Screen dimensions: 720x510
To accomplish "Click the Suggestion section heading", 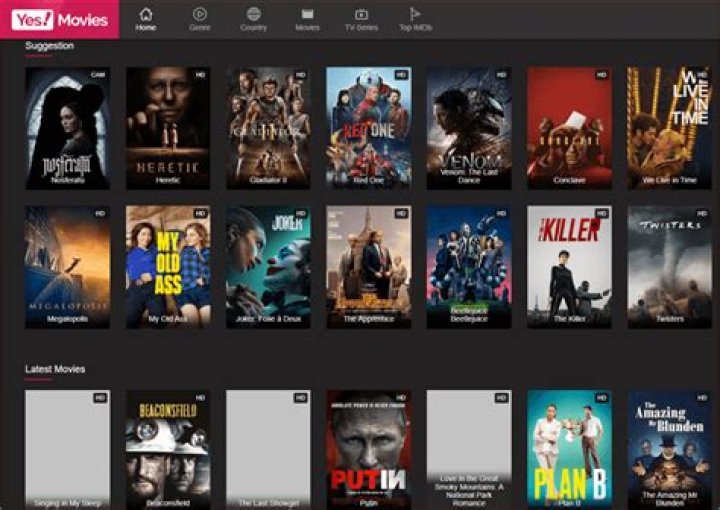I will 50,45.
